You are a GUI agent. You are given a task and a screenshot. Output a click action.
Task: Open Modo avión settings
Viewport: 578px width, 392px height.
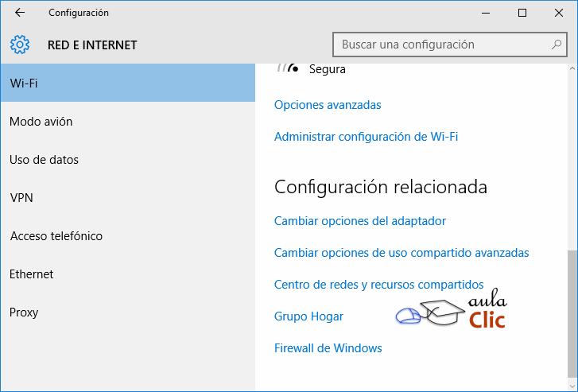tap(41, 122)
